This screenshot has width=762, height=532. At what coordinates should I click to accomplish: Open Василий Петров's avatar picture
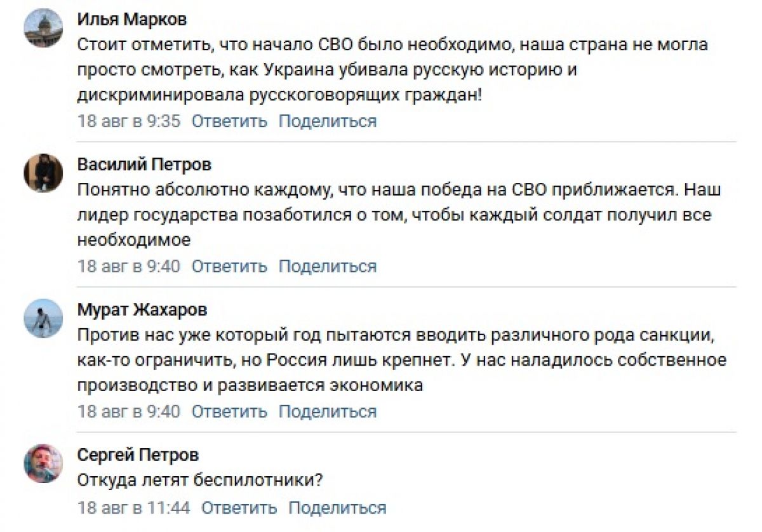click(44, 173)
